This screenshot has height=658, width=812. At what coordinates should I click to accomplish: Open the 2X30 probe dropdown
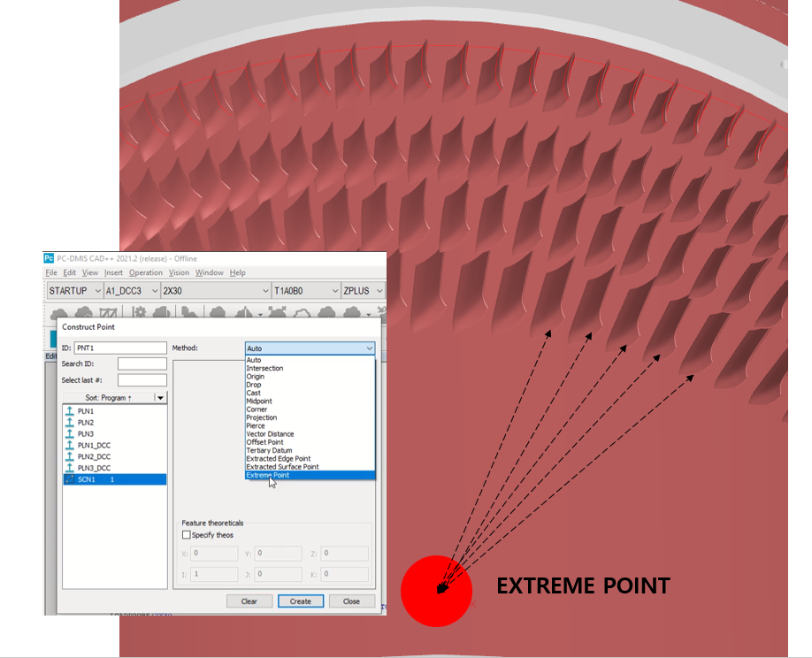point(216,291)
